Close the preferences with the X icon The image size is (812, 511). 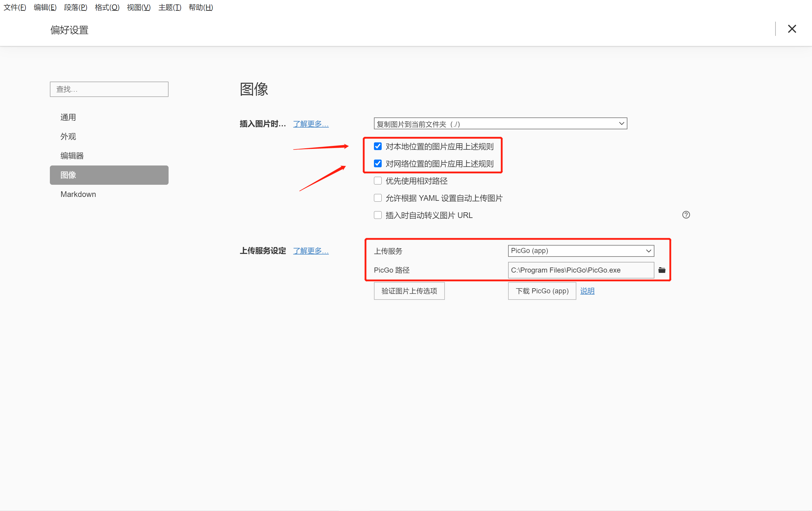coord(792,29)
